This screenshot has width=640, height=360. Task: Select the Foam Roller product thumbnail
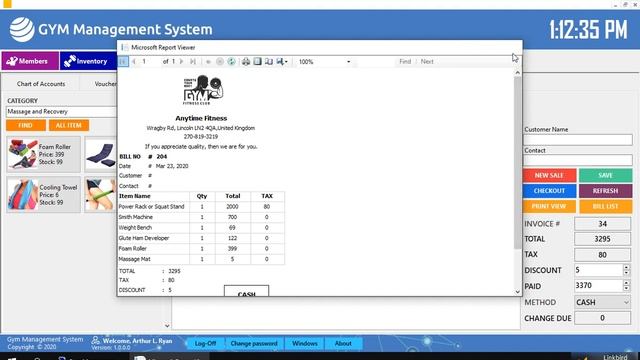23,154
